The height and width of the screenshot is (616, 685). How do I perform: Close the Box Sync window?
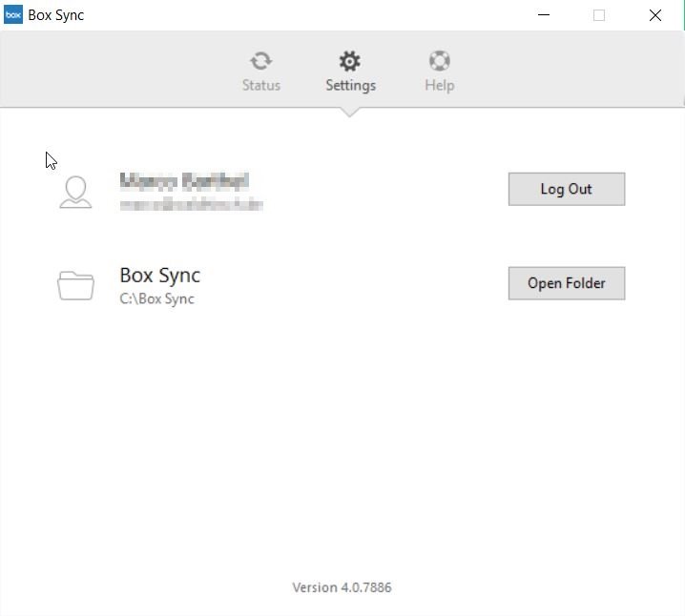point(655,15)
